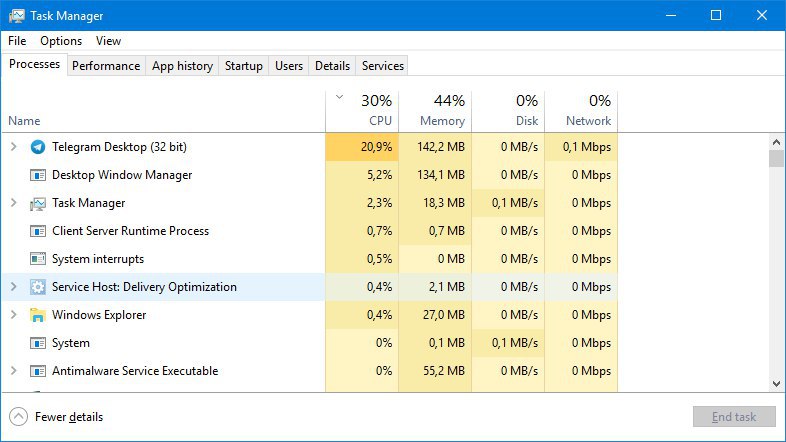The height and width of the screenshot is (442, 786).
Task: Click the System process icon
Action: point(38,343)
